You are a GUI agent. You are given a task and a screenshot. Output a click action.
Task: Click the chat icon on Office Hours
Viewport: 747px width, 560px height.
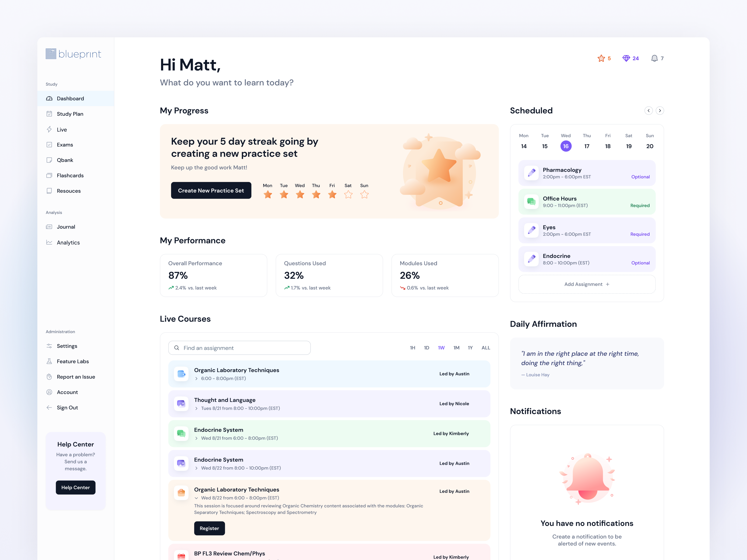tap(531, 202)
